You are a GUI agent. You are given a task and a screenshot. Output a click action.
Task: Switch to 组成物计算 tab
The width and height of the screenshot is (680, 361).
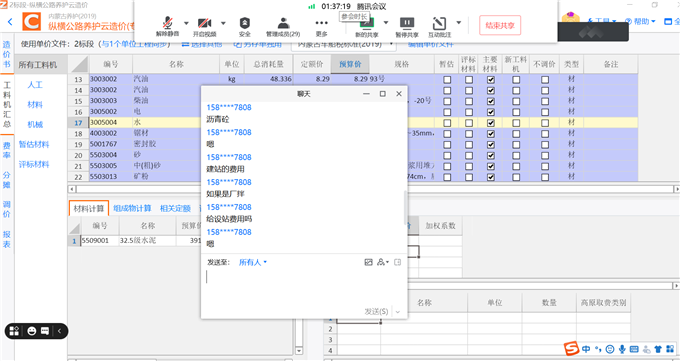[x=132, y=208]
